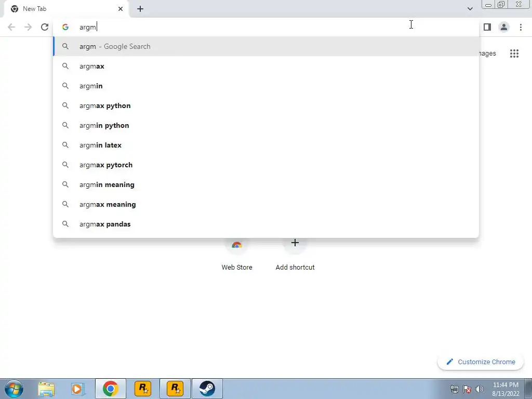Open the Google apps grid

(x=514, y=54)
